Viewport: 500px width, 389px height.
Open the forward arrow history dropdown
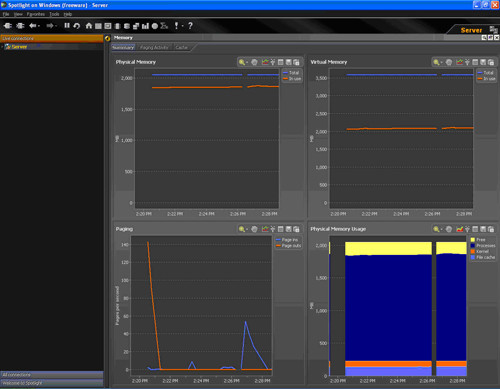[x=56, y=26]
